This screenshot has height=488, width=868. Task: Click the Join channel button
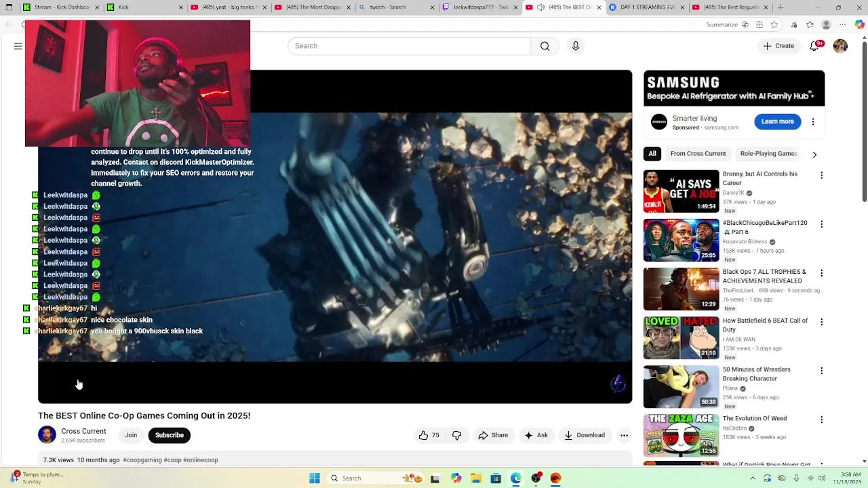pos(131,435)
